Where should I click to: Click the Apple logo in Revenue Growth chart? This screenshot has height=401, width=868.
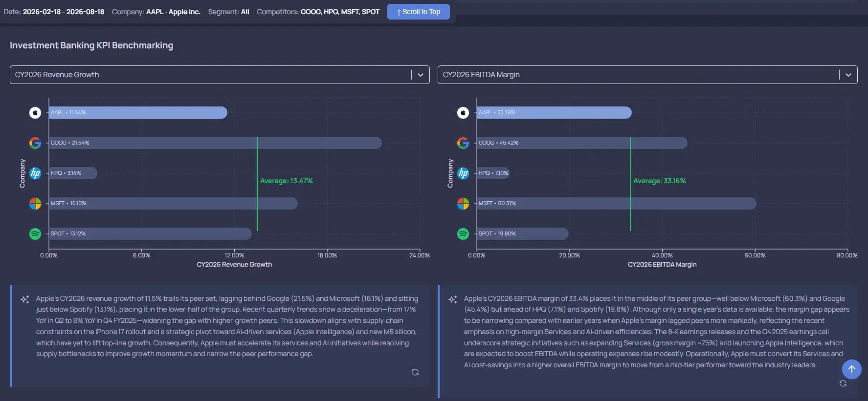pyautogui.click(x=35, y=113)
